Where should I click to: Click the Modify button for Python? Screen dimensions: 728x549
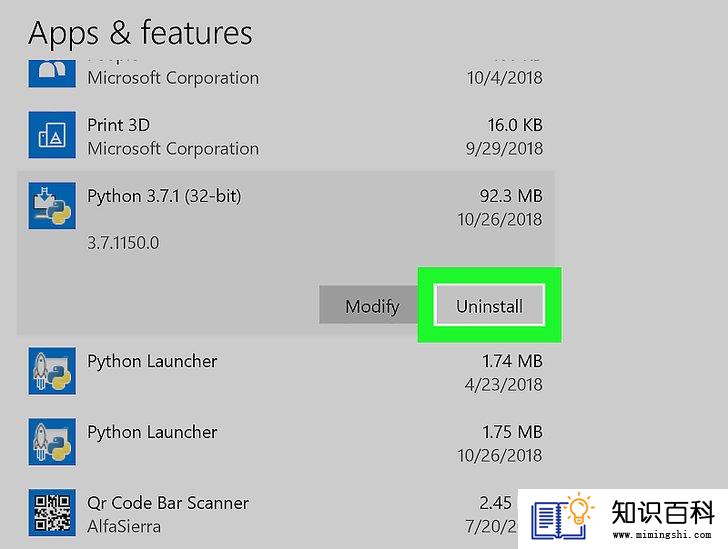point(372,306)
